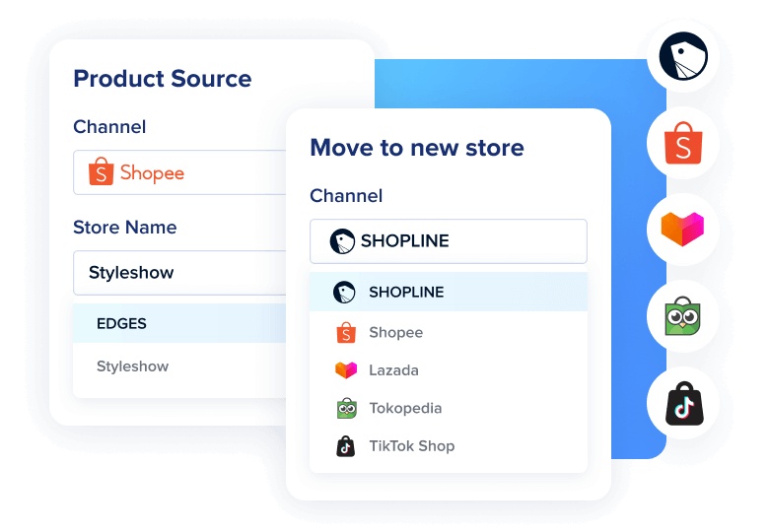Click the Product Source heading
The width and height of the screenshot is (769, 532).
pos(163,79)
